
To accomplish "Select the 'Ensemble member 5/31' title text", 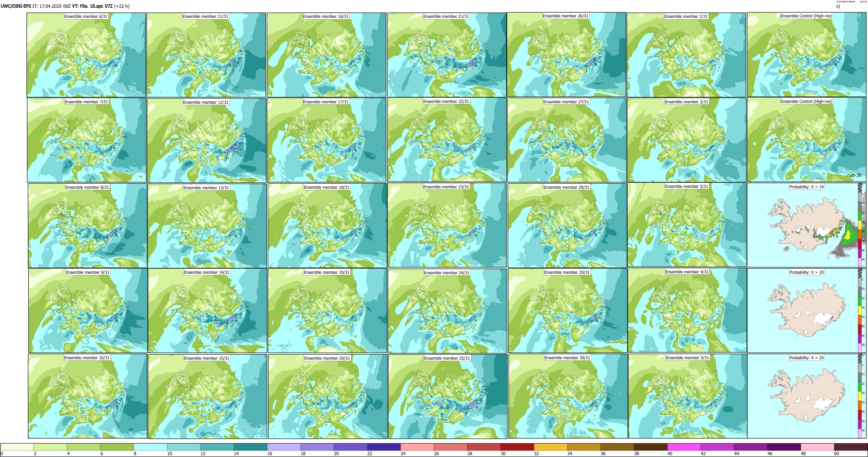I will [x=688, y=358].
